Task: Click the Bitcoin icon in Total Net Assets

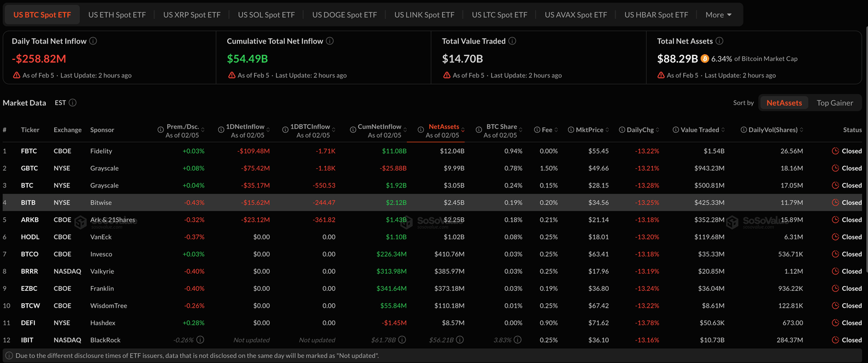Action: click(x=705, y=59)
